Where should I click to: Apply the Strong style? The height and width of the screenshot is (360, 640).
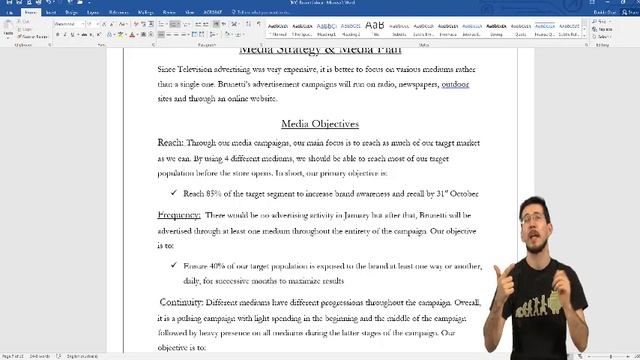[496, 30]
